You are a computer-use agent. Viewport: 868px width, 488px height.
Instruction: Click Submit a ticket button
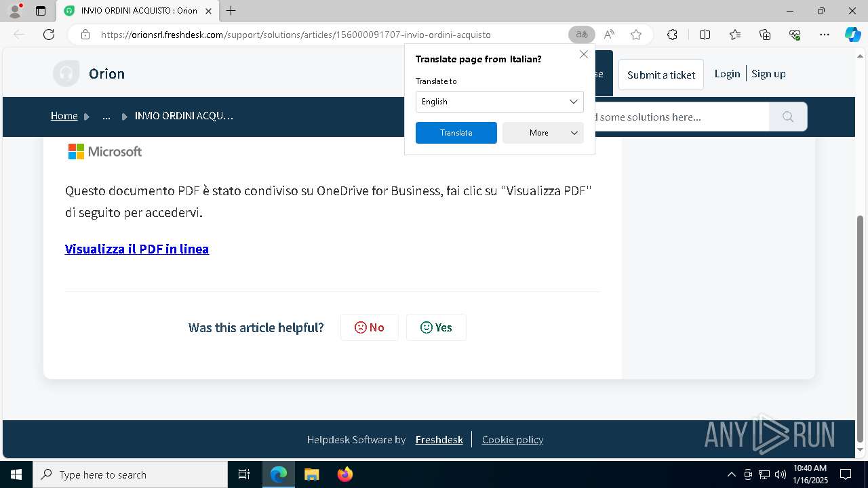pyautogui.click(x=661, y=75)
